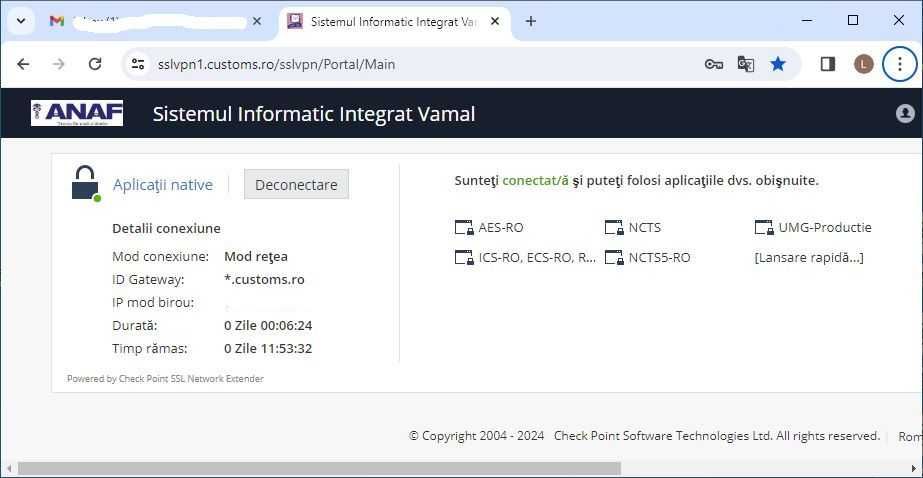The width and height of the screenshot is (923, 478).
Task: Click the ICS-RO application icon
Action: [x=464, y=258]
